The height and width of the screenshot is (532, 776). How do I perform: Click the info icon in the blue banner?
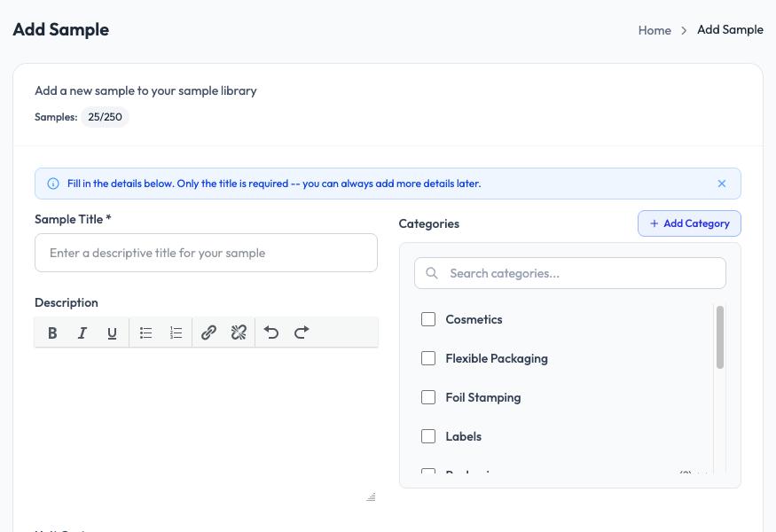pos(52,183)
